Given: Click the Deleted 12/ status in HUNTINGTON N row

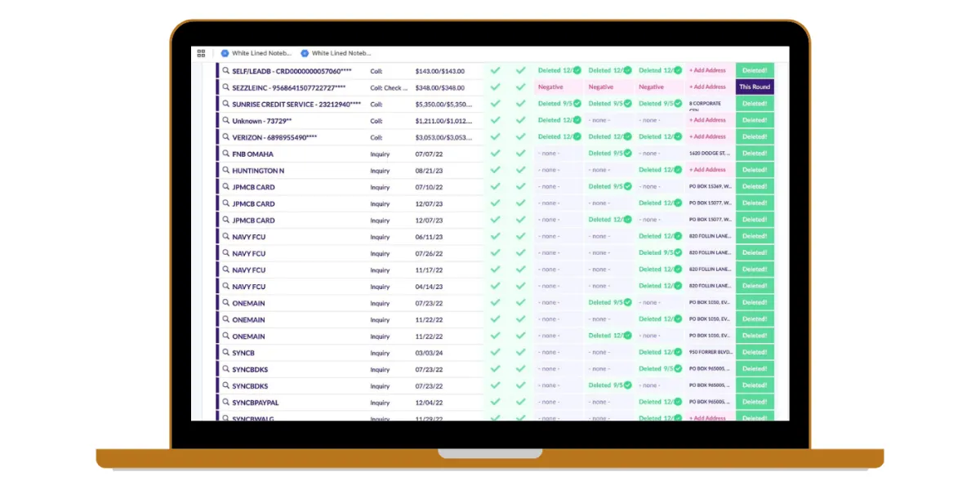Looking at the screenshot, I should click(x=660, y=170).
